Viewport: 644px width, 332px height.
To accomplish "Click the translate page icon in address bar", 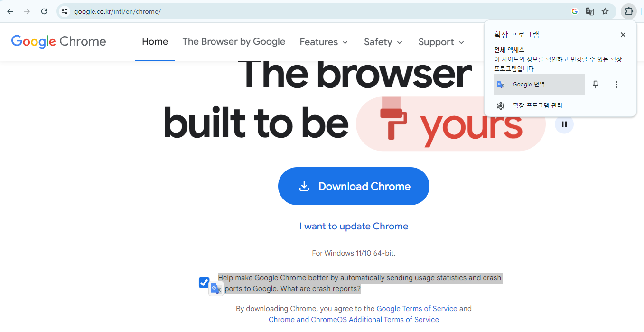I will point(590,11).
